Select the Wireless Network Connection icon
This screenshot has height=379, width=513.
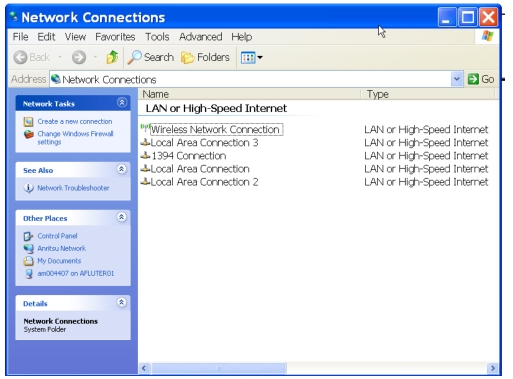coord(145,129)
